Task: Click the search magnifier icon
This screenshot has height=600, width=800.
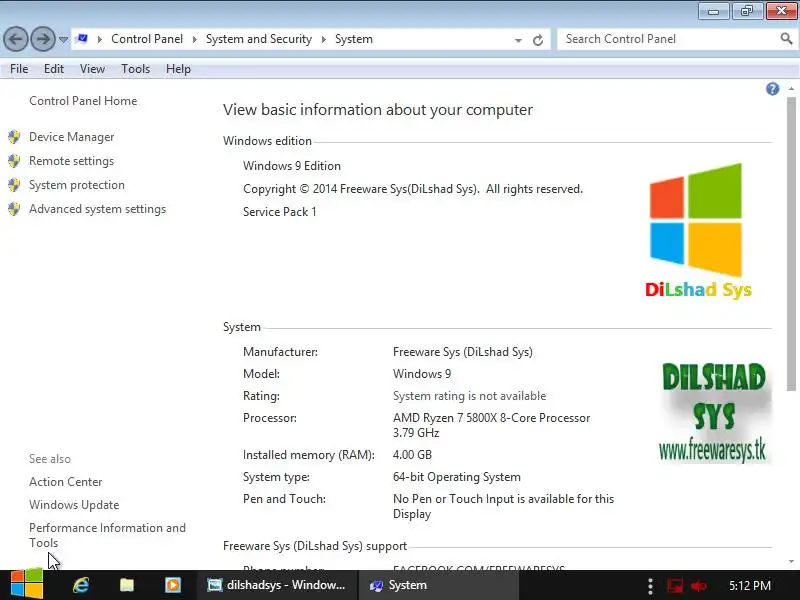Action: pyautogui.click(x=786, y=39)
